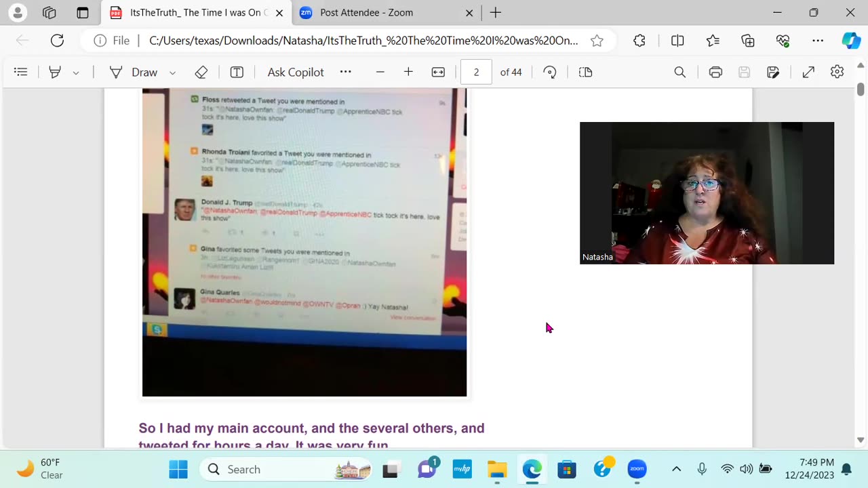Open the notifications bell

tap(846, 469)
